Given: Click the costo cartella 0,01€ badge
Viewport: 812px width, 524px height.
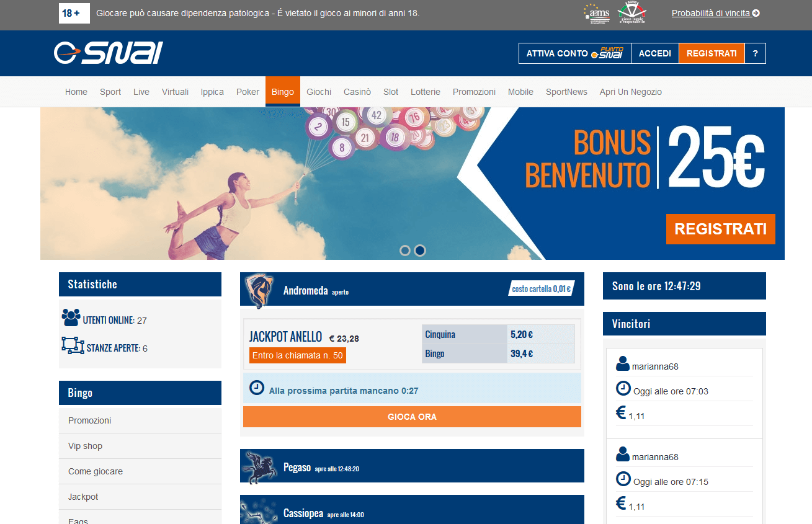Looking at the screenshot, I should (541, 289).
